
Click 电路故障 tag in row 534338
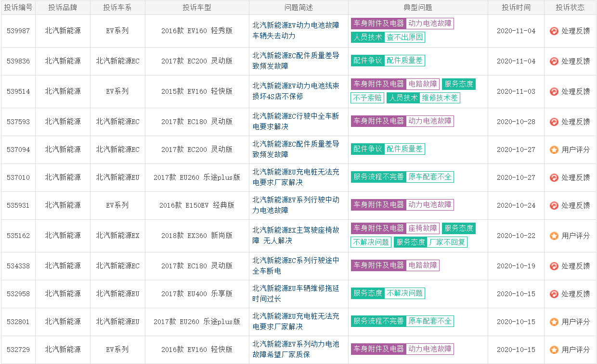(x=423, y=265)
